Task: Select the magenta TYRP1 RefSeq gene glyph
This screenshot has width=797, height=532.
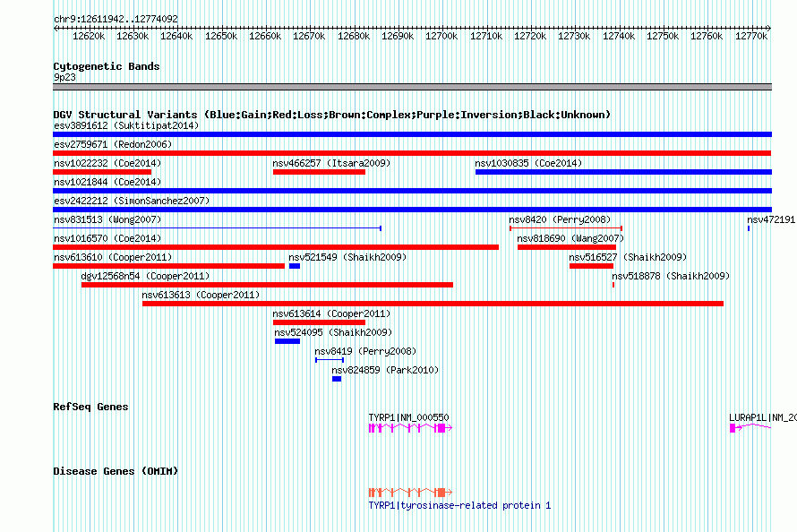Action: click(x=410, y=428)
